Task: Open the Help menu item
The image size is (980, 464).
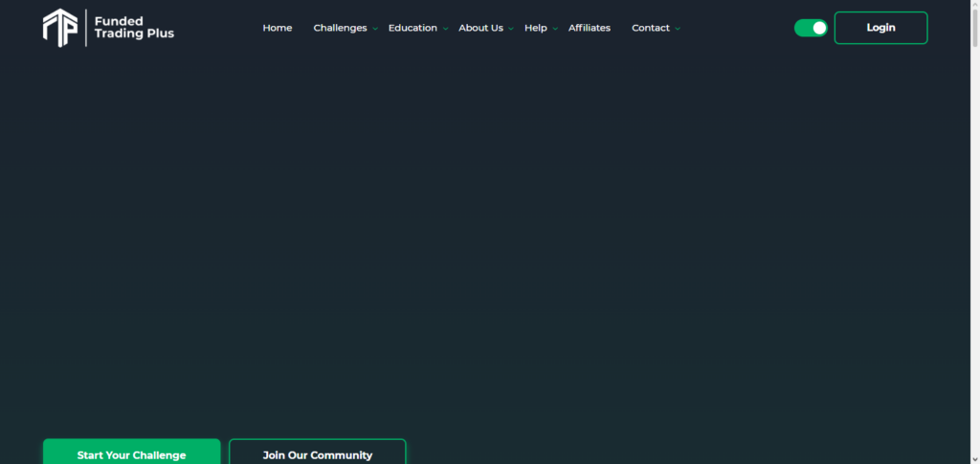Action: point(536,28)
